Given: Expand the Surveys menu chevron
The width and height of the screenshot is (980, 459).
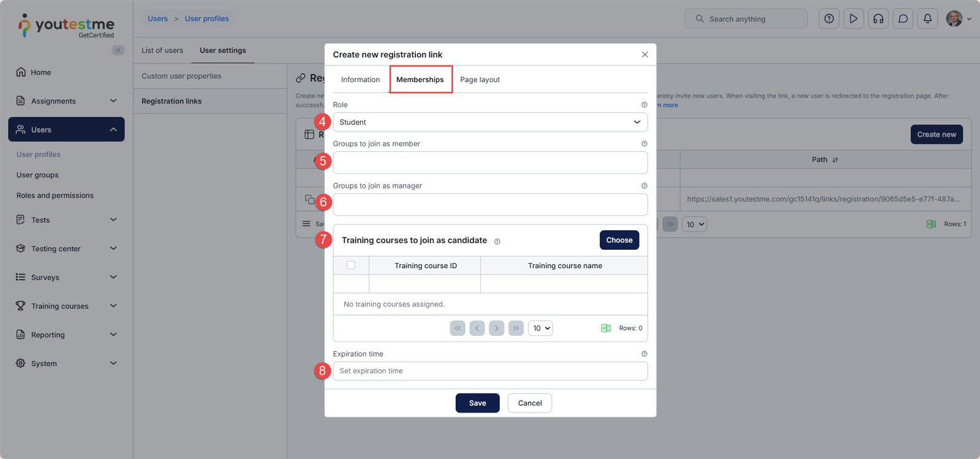Looking at the screenshot, I should pyautogui.click(x=113, y=277).
